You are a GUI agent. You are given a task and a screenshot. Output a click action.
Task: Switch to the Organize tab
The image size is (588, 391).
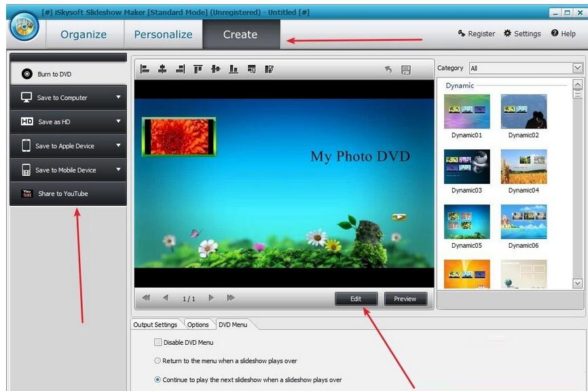84,35
